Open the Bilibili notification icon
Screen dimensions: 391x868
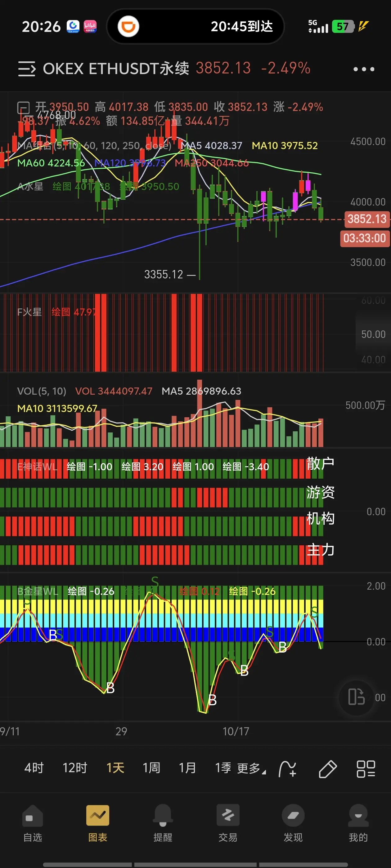tap(90, 26)
